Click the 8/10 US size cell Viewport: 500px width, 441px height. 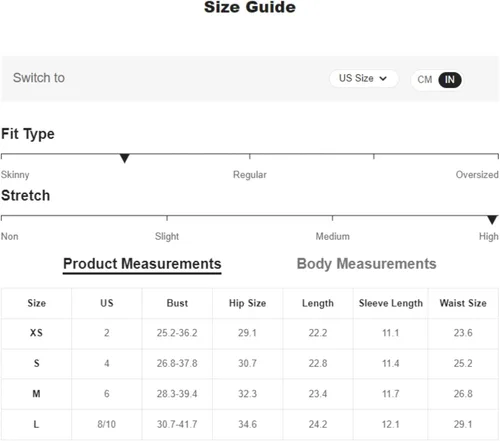[107, 424]
